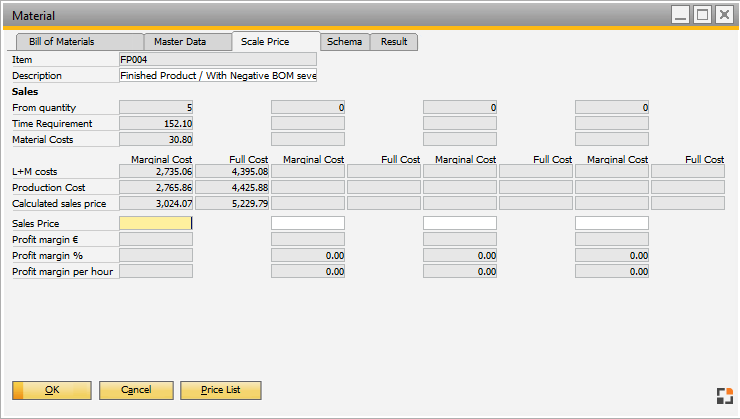Select the Description text field
This screenshot has height=419, width=740.
(218, 75)
